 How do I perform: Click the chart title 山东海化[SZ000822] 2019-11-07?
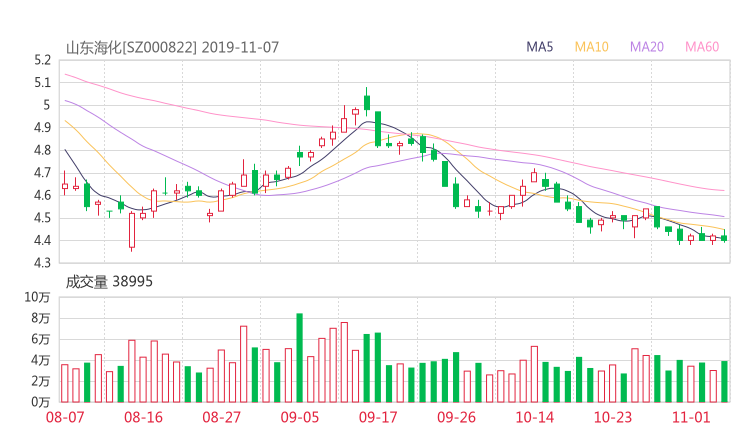tap(172, 48)
